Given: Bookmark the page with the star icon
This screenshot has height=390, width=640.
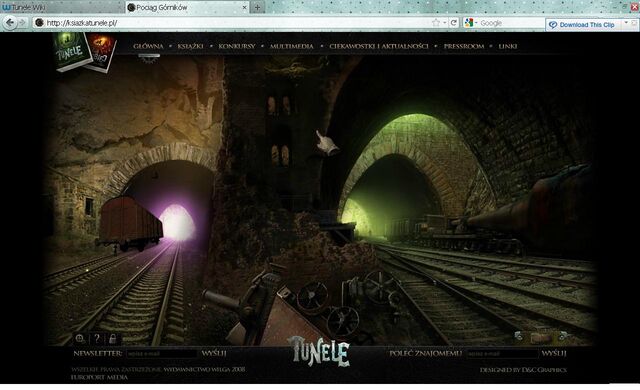Looking at the screenshot, I should (x=436, y=23).
